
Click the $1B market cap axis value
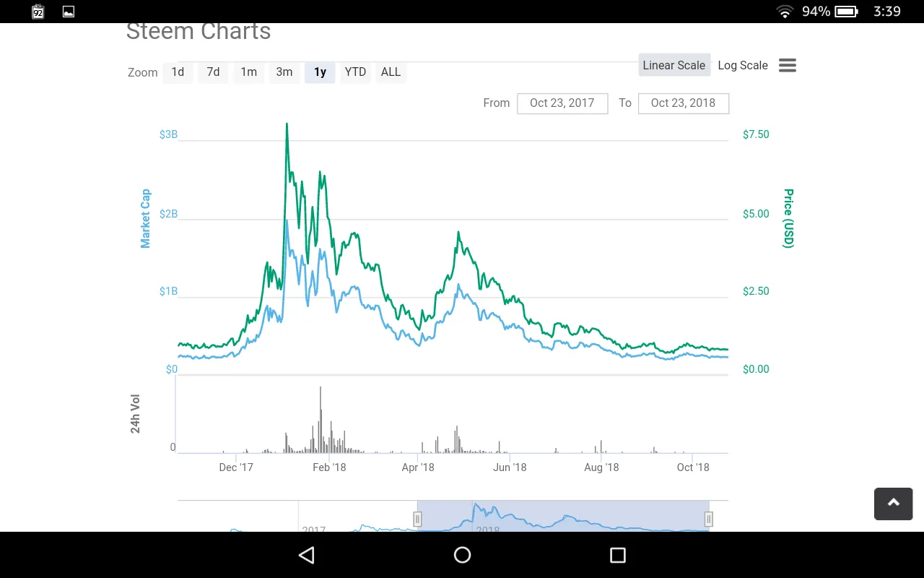click(168, 291)
